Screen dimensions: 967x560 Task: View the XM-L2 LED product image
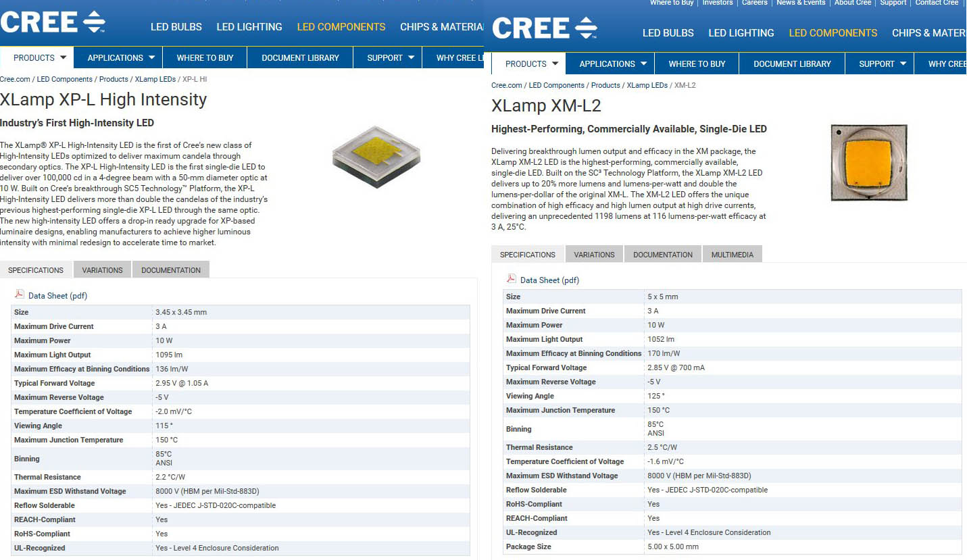[869, 163]
